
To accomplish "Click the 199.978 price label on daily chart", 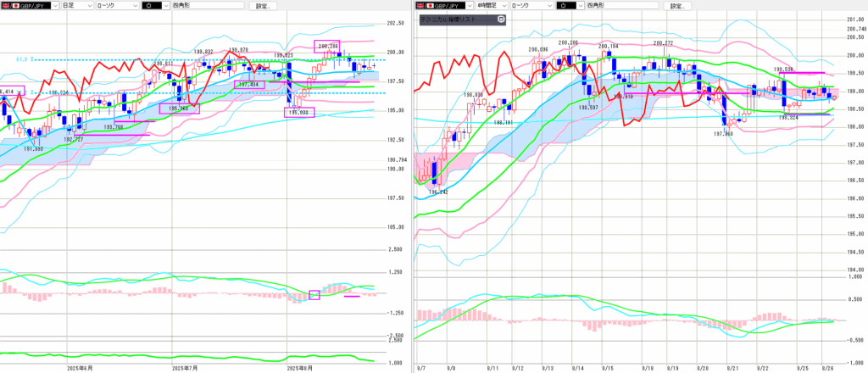I will coord(237,50).
